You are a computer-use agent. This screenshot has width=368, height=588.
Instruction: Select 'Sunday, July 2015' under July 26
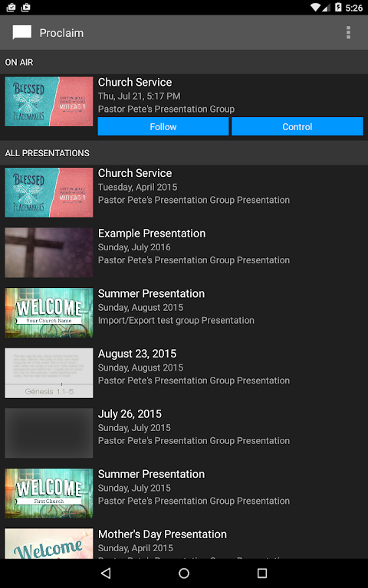134,428
